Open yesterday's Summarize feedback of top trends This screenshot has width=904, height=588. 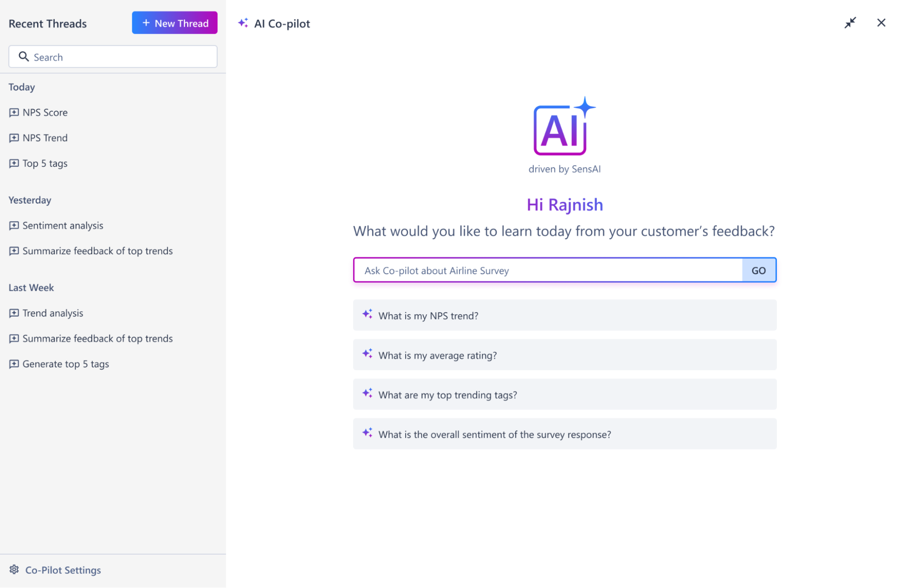[x=97, y=251]
